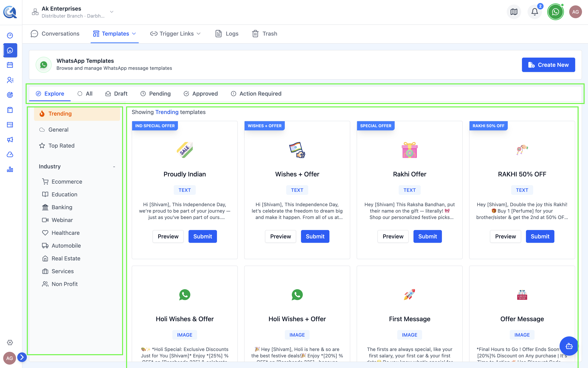The height and width of the screenshot is (368, 588).
Task: Open the card layout sidebar icon
Action: 10,125
